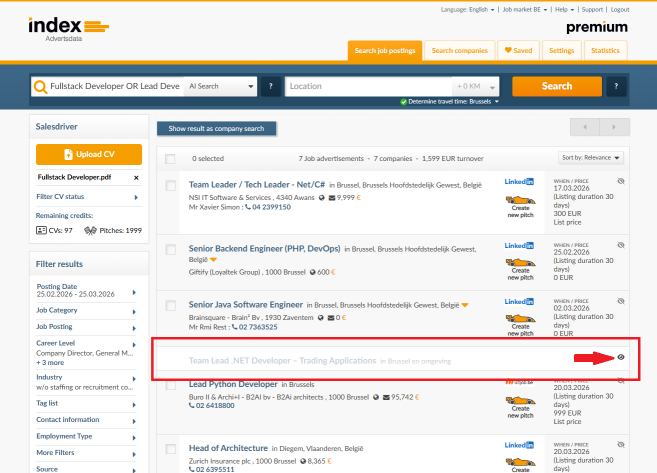Open the Saved tab
Viewport: 657px width, 473px height.
click(x=518, y=51)
